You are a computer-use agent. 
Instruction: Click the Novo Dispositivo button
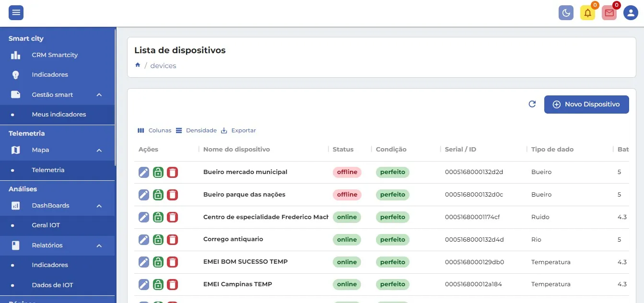tap(586, 104)
